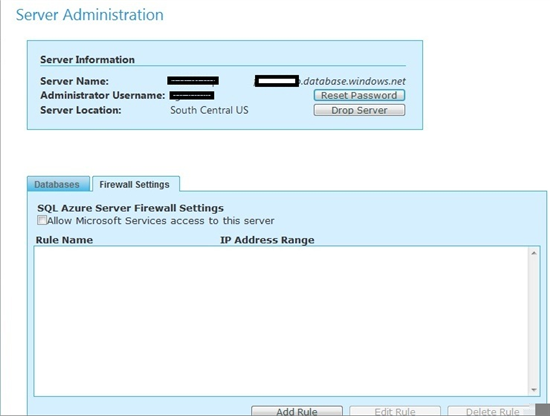Screen dimensions: 550x416
Task: Click the Add Rule button
Action: pyautogui.click(x=297, y=411)
